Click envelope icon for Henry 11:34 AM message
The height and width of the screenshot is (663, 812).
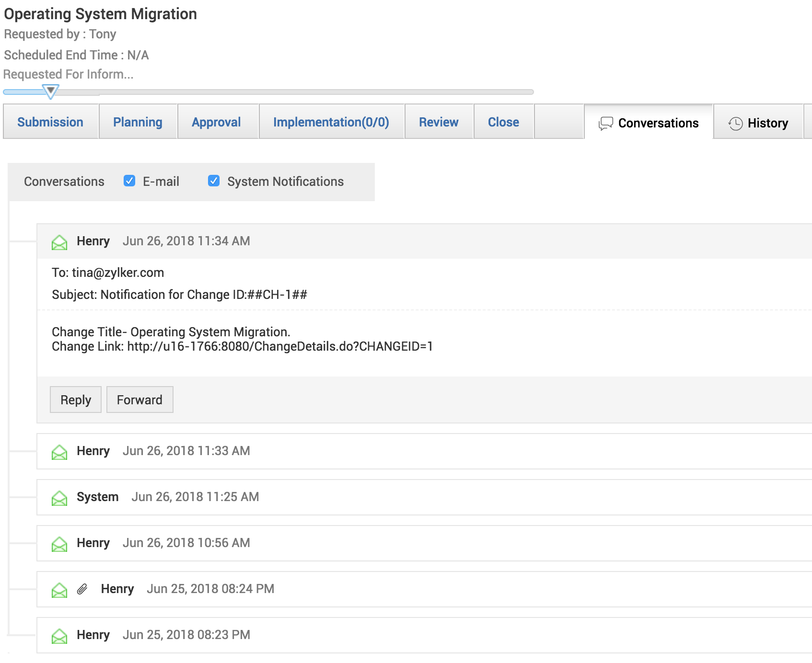[x=59, y=242]
